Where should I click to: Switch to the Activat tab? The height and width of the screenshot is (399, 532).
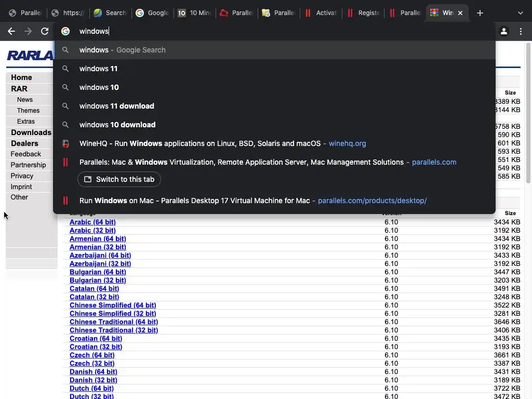point(321,13)
